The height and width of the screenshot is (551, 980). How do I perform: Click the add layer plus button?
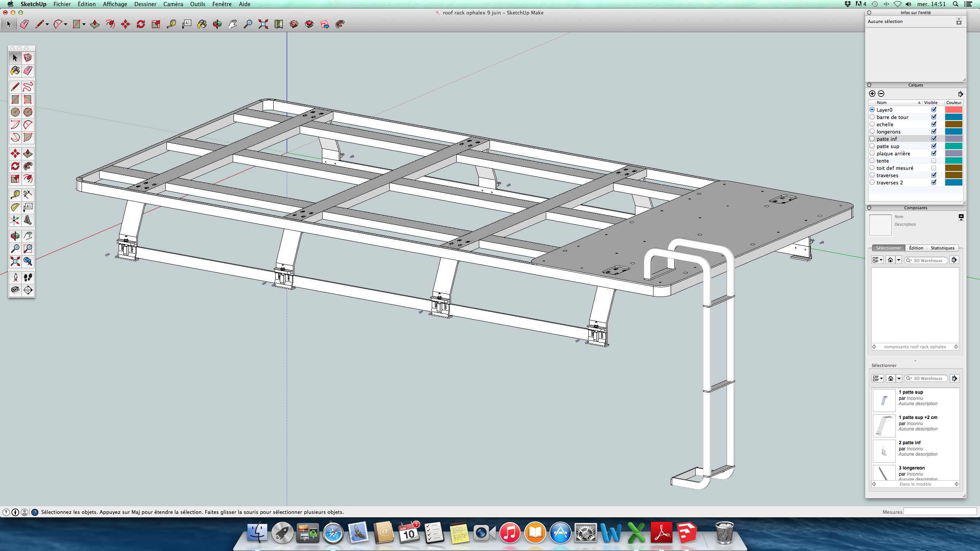pyautogui.click(x=872, y=94)
